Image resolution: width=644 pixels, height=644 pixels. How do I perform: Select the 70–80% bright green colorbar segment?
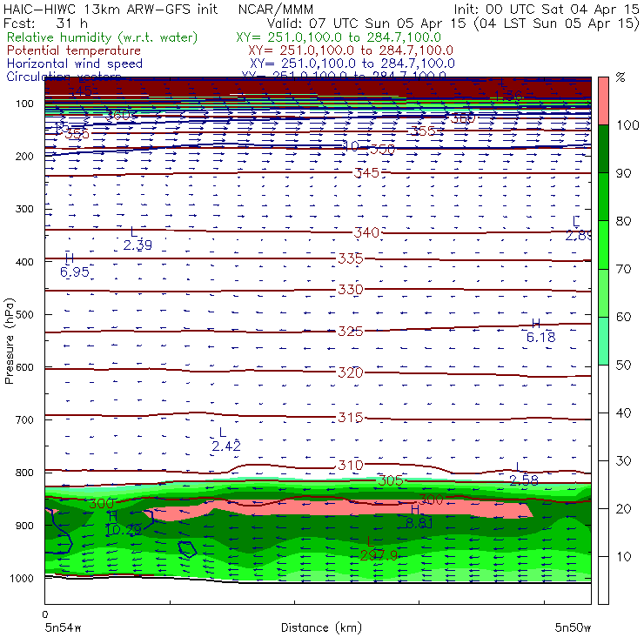[603, 245]
